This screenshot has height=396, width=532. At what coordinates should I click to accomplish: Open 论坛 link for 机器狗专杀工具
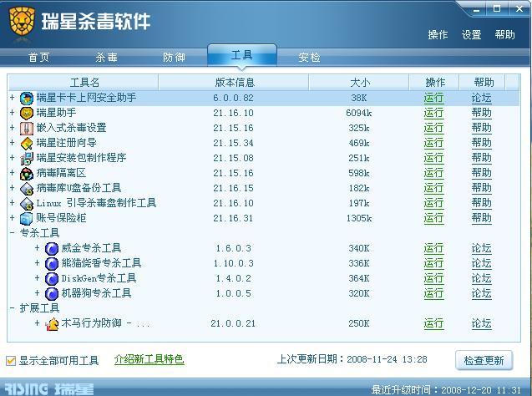pos(481,293)
